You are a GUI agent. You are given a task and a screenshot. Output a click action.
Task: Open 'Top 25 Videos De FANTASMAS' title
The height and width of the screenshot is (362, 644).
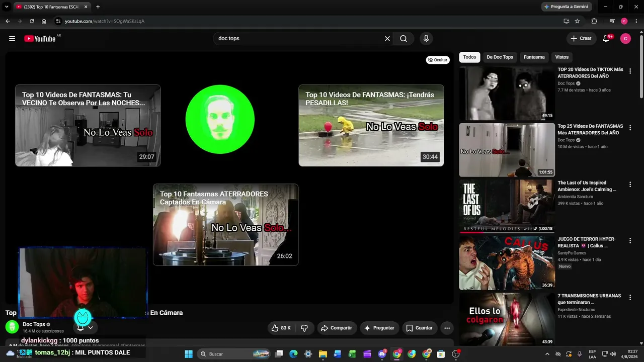590,129
